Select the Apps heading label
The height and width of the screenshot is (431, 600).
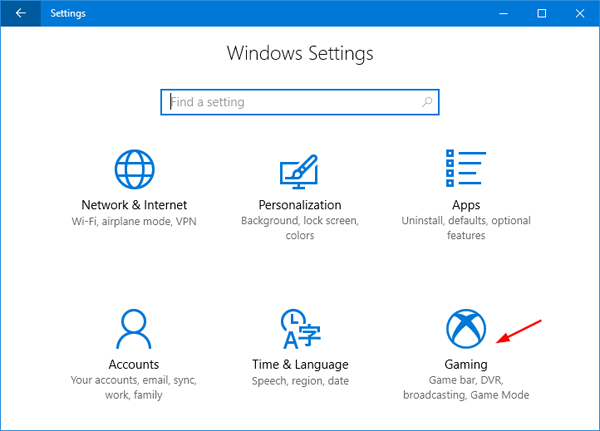[466, 206]
